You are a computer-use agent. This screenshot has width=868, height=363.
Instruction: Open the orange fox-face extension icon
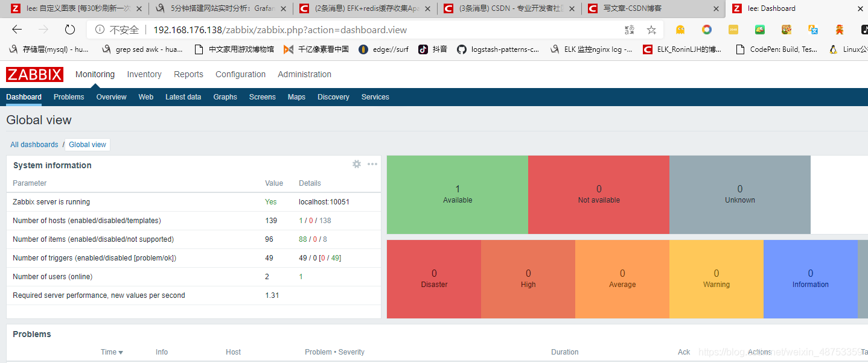(787, 30)
